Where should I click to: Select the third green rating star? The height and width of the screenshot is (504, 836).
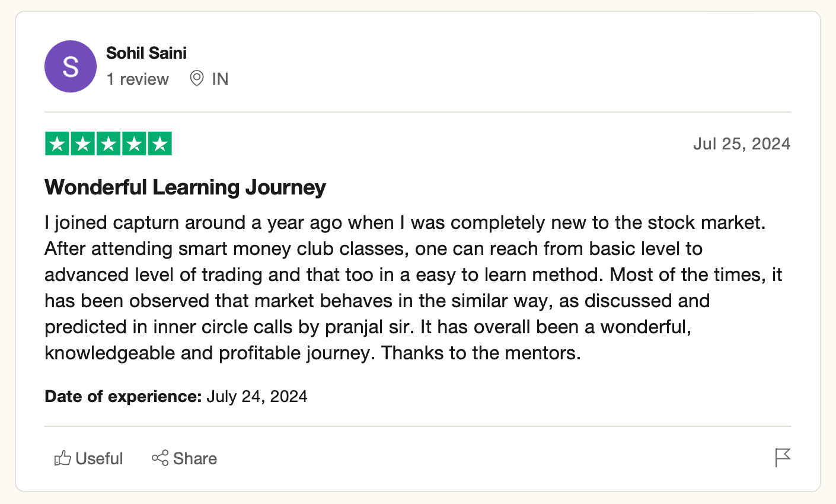pyautogui.click(x=109, y=144)
